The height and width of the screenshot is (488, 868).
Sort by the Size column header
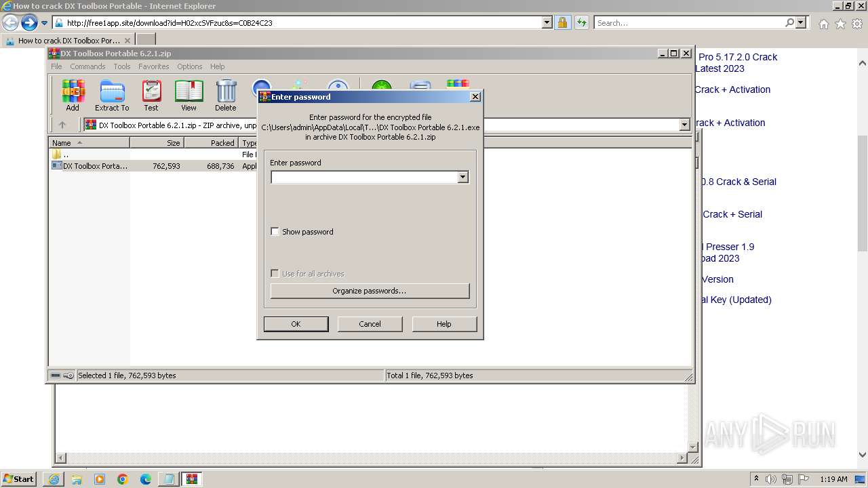157,143
